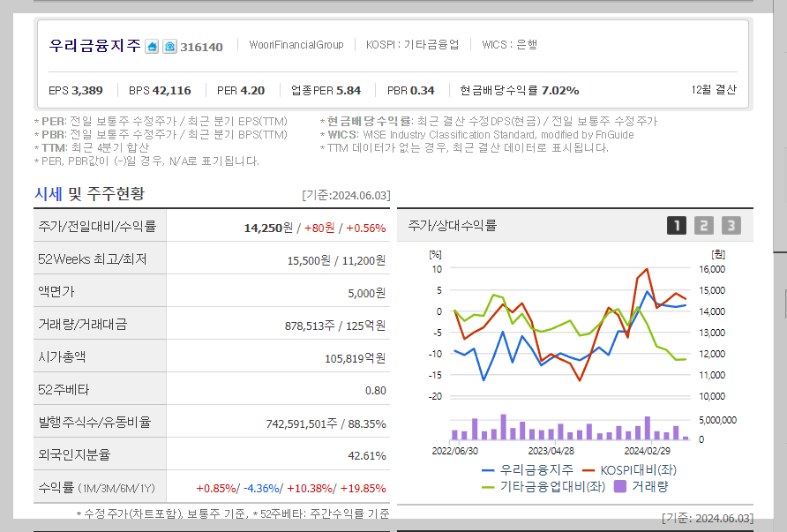
Task: Click stock code 316140
Action: tap(201, 47)
